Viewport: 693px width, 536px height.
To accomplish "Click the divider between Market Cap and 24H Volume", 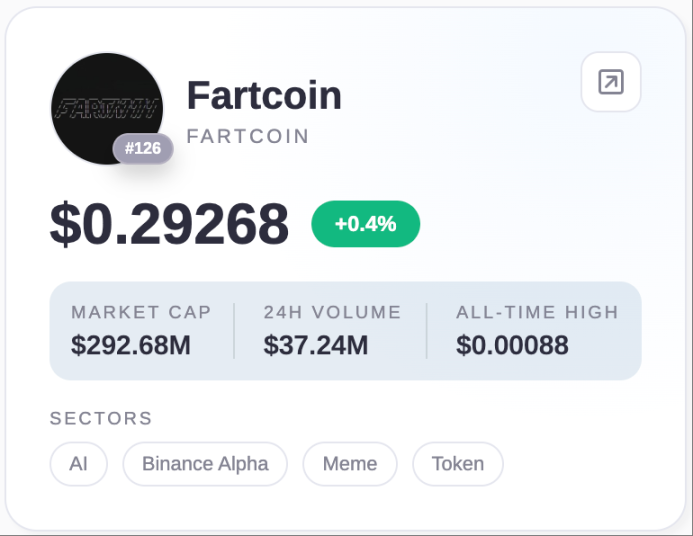I will (x=234, y=330).
